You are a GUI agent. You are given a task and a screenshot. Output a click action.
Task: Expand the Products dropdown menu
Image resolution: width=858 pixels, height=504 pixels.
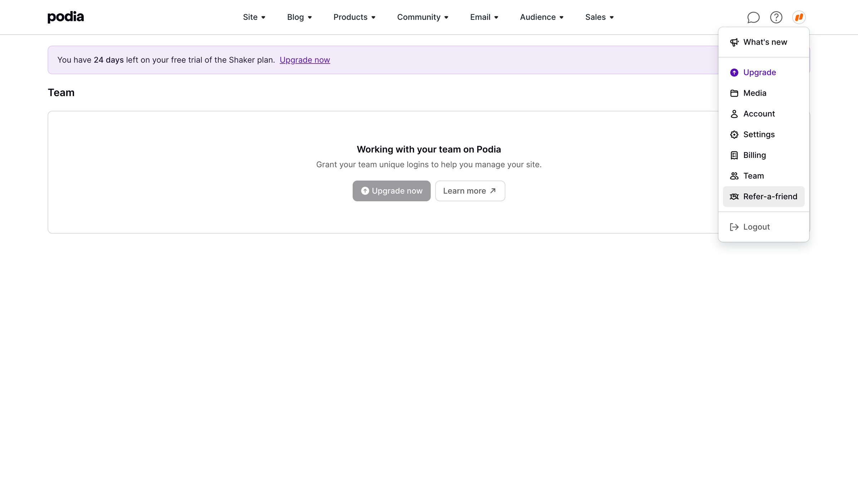point(354,17)
